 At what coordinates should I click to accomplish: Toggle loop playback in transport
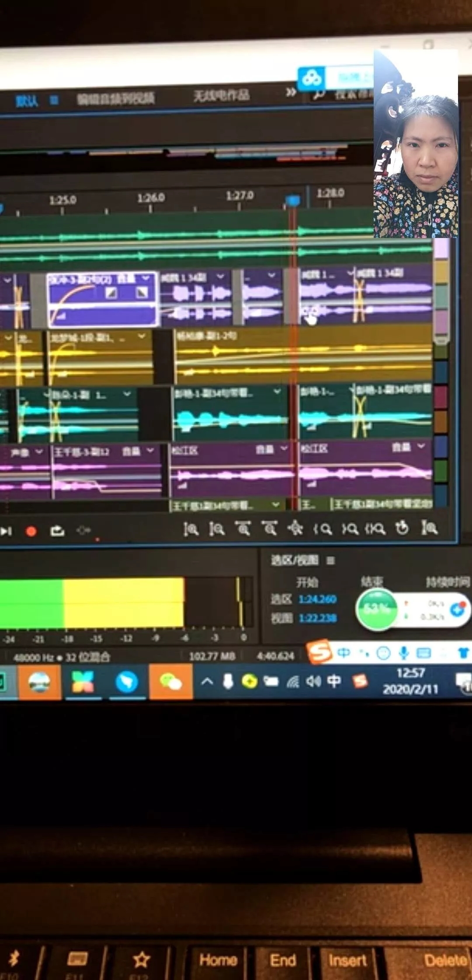click(x=57, y=531)
